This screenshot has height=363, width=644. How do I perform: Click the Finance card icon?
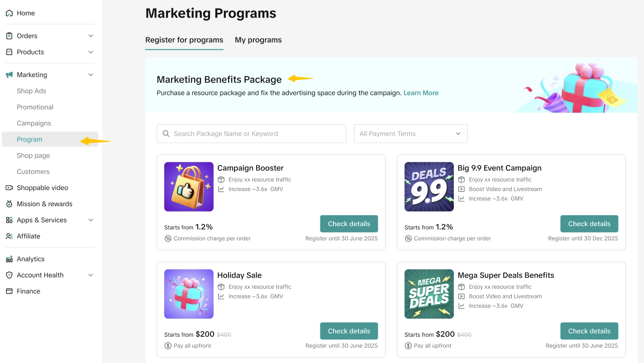[9, 291]
